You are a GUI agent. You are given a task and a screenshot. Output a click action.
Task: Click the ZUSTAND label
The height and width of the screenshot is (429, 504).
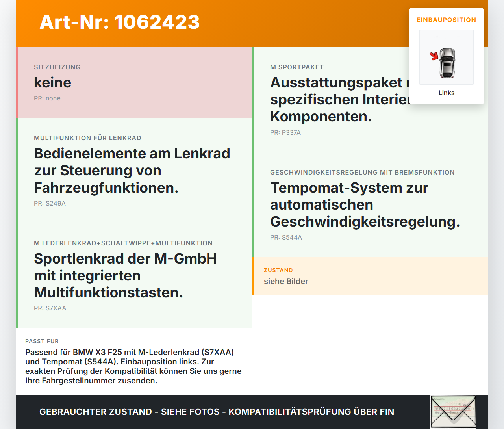[x=278, y=270]
